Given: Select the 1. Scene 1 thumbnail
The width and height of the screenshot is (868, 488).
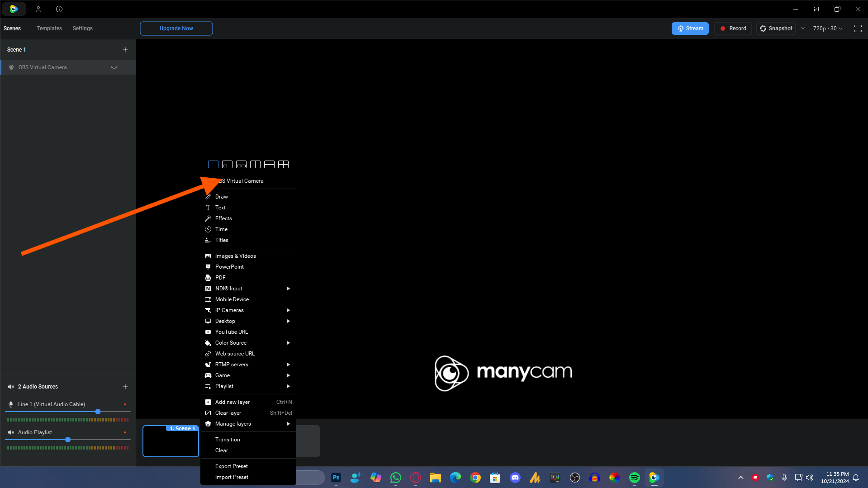Looking at the screenshot, I should point(171,441).
